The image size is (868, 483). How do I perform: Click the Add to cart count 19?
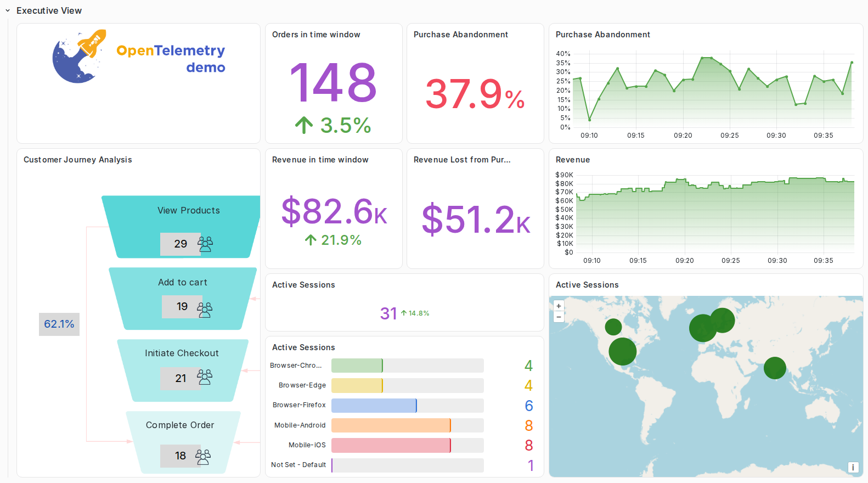click(x=182, y=306)
